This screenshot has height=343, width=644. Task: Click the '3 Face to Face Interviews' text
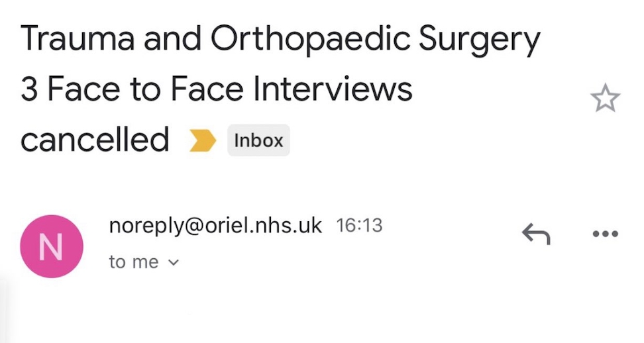(x=217, y=89)
